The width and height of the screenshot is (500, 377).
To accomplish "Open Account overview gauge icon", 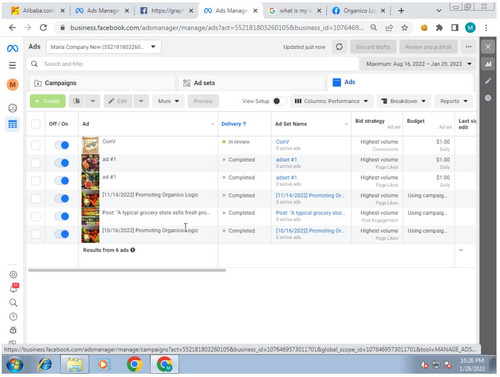I will [x=13, y=108].
